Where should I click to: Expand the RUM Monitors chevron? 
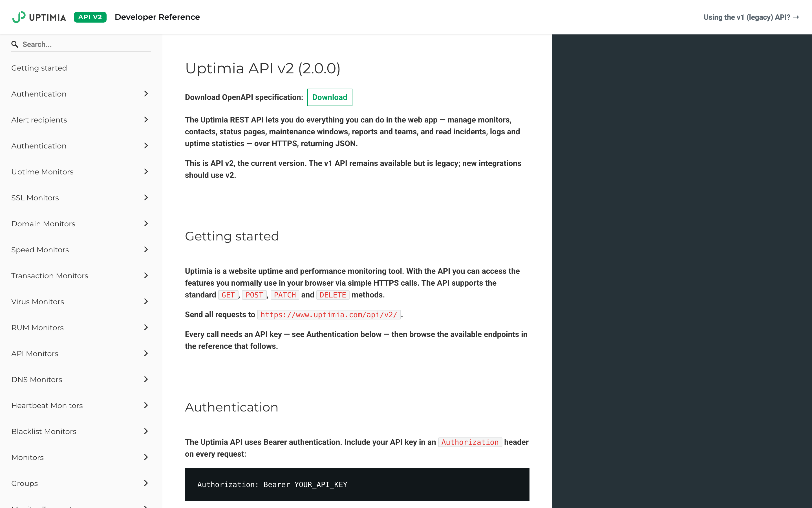(146, 327)
